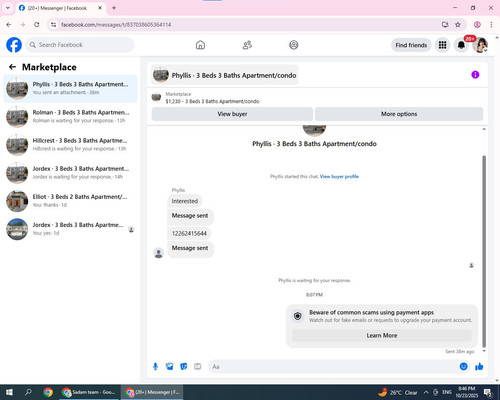
Task: Attach a photo using image icon
Action: (170, 367)
